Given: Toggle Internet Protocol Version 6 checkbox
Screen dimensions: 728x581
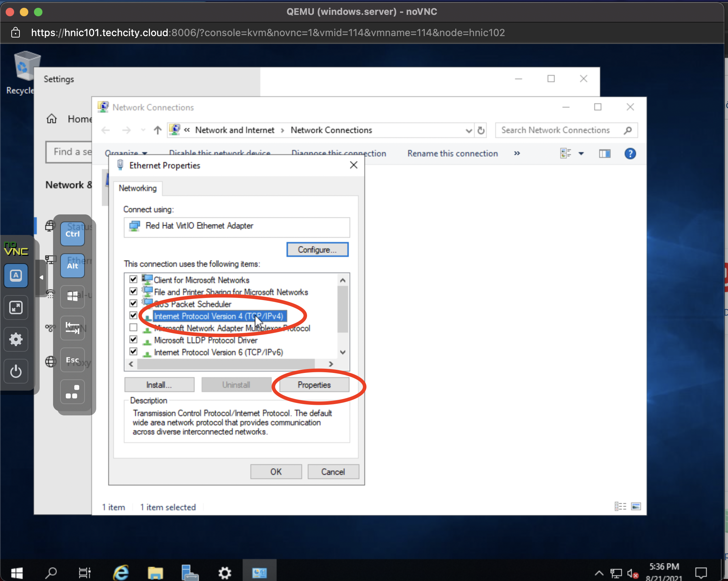Looking at the screenshot, I should point(133,351).
